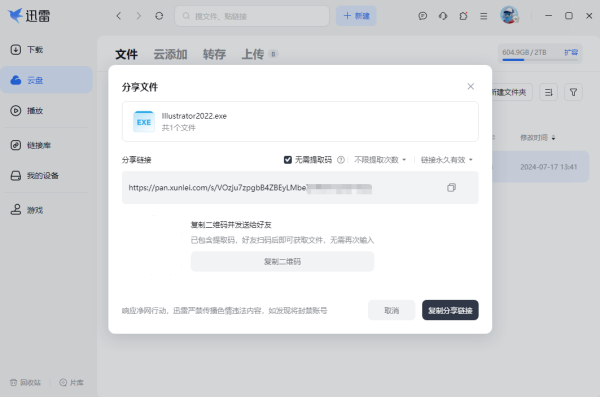The width and height of the screenshot is (600, 397).
Task: Click the 复制二维码 button
Action: pyautogui.click(x=282, y=261)
